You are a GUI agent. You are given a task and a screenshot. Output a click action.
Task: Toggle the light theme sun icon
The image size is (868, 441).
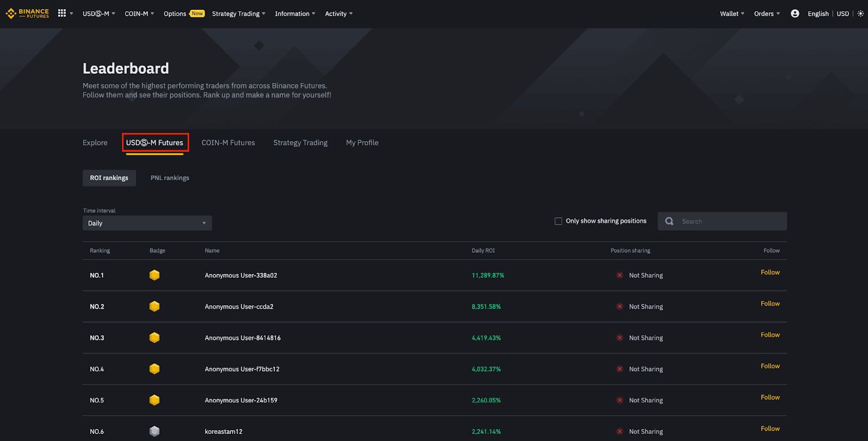pyautogui.click(x=860, y=14)
